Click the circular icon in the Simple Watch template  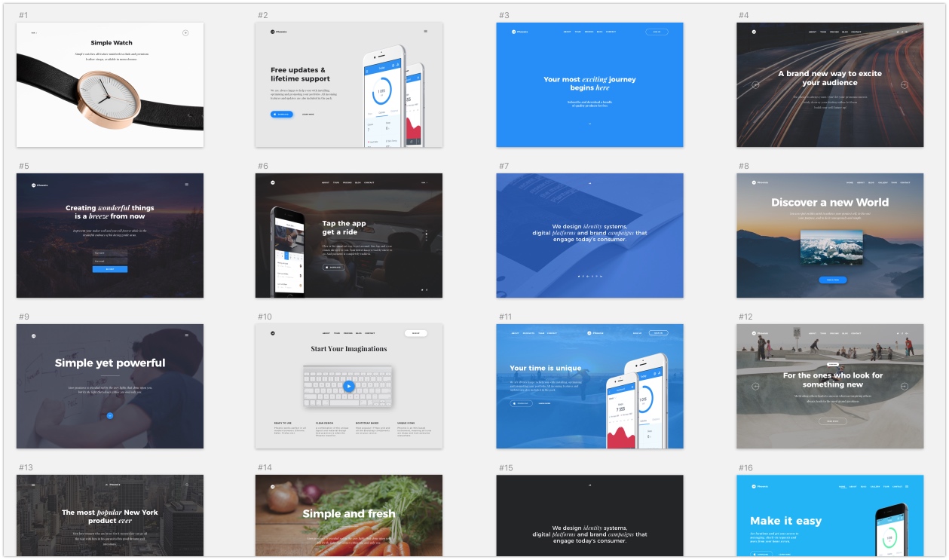[x=185, y=32]
